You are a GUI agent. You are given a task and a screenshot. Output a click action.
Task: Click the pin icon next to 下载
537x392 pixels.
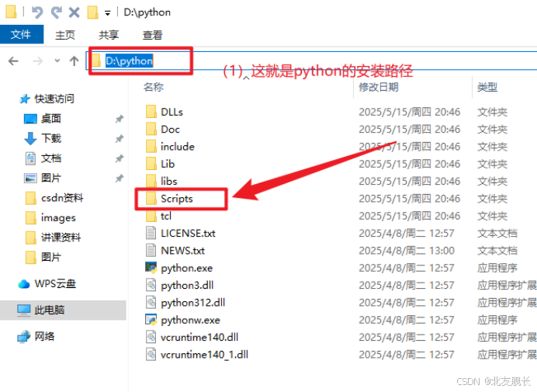(x=120, y=139)
